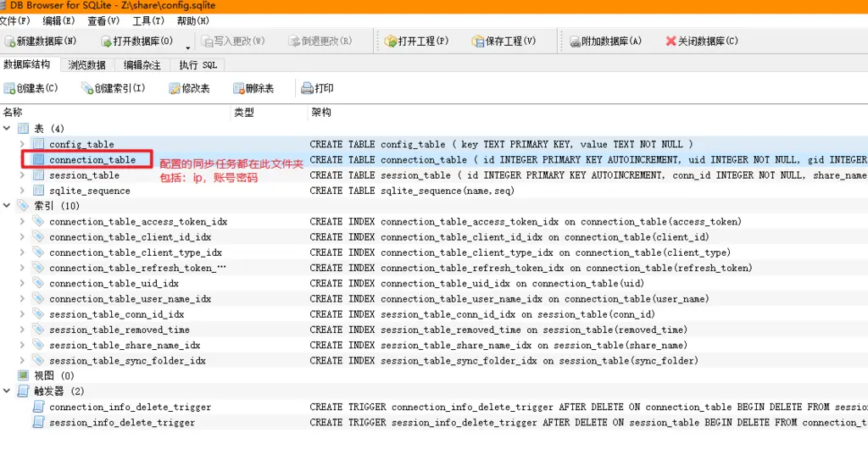Collapse the 索引 (10) indexes node

(x=7, y=206)
